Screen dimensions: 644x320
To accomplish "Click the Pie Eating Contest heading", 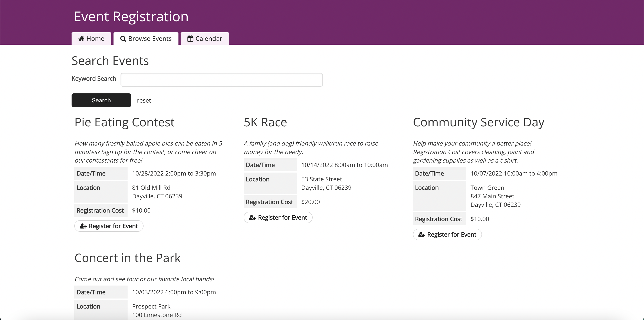I will (125, 122).
